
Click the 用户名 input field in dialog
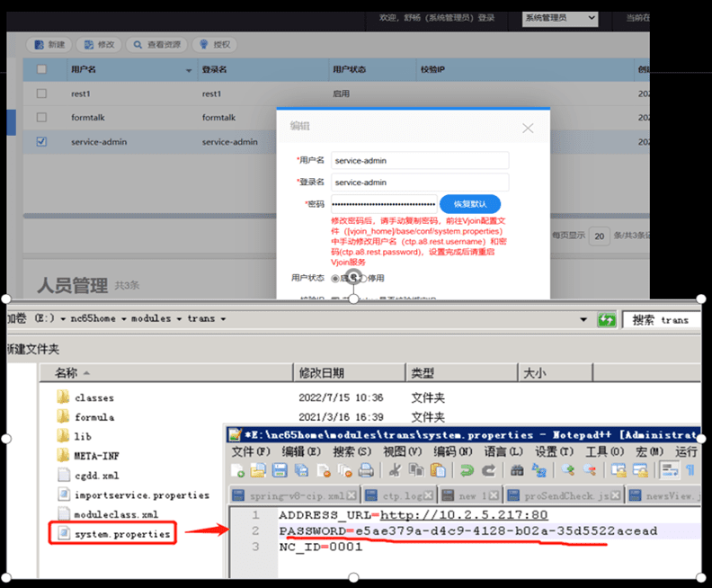[420, 160]
